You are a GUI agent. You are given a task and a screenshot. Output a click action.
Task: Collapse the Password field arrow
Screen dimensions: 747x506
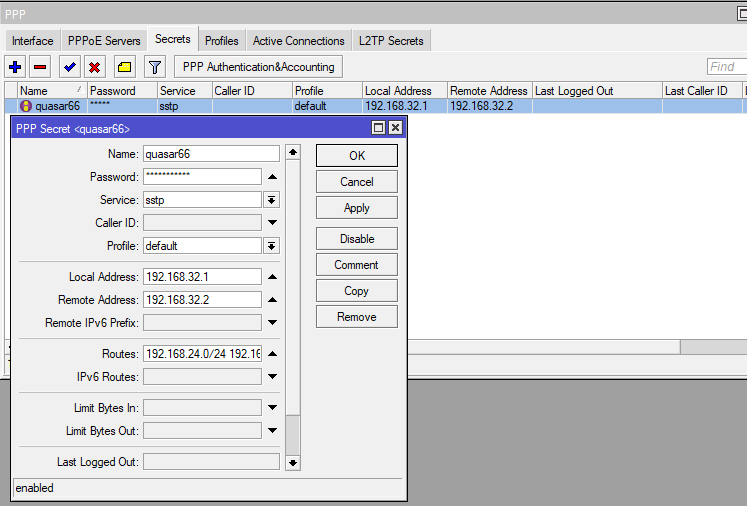coord(273,177)
